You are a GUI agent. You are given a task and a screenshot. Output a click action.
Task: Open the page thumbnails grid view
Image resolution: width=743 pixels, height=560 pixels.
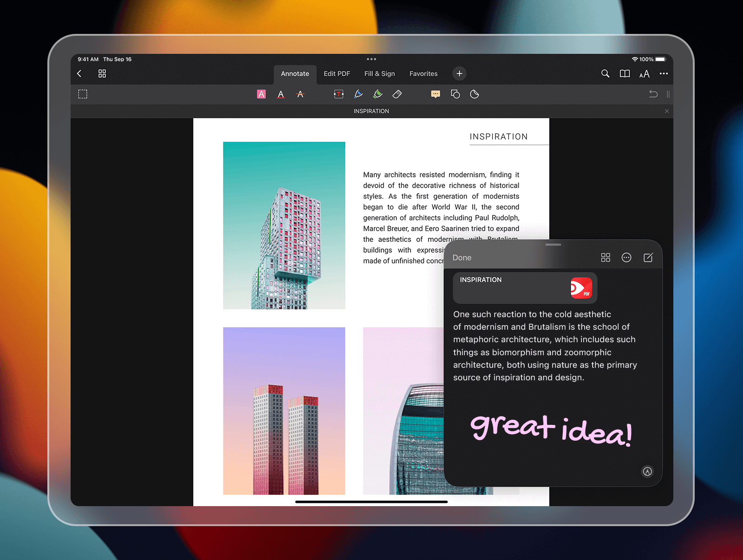click(x=102, y=73)
